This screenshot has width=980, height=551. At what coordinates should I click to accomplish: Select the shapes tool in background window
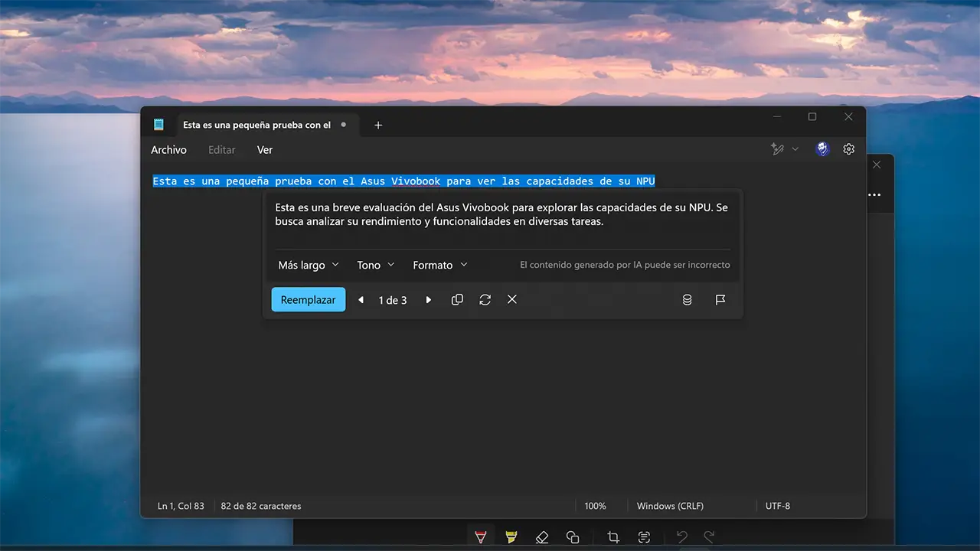click(573, 537)
